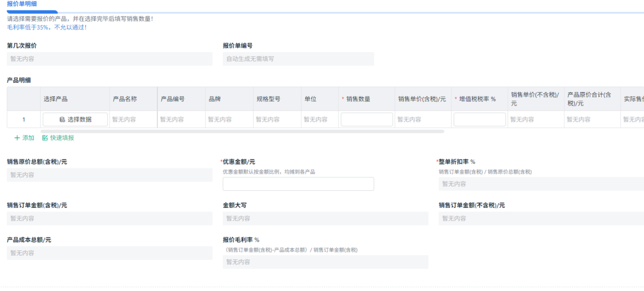Click the 品牌 column header

pos(215,99)
